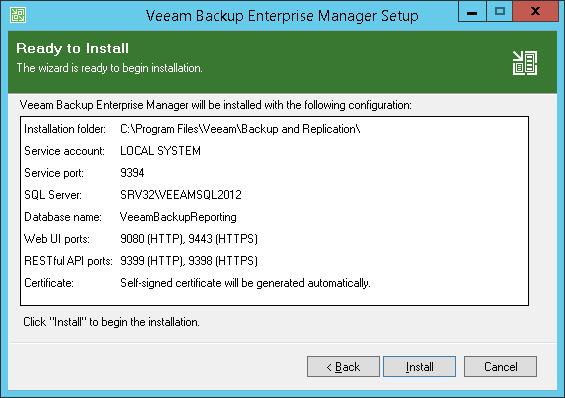Minimize the setup window
This screenshot has height=398, width=565.
pos(472,12)
